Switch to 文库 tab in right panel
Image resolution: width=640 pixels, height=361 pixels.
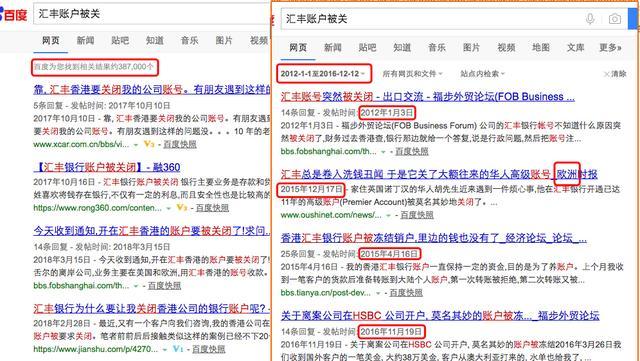[576, 48]
